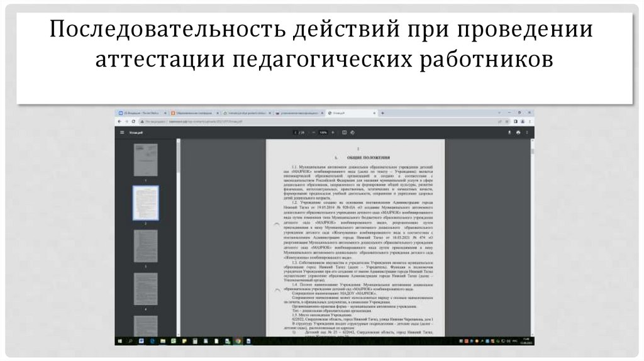The width and height of the screenshot is (644, 361).
Task: Click the 'ОБЩИЕ ПОЛОЖЕНИЯ' heading in PDF
Action: tap(368, 158)
